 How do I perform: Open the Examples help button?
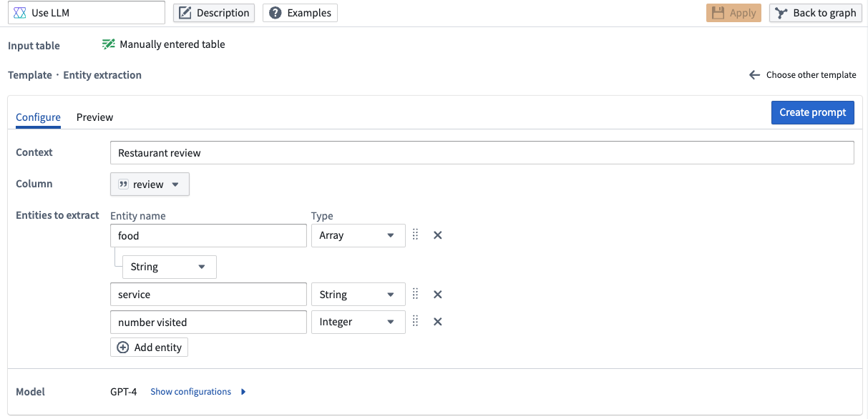(x=300, y=13)
